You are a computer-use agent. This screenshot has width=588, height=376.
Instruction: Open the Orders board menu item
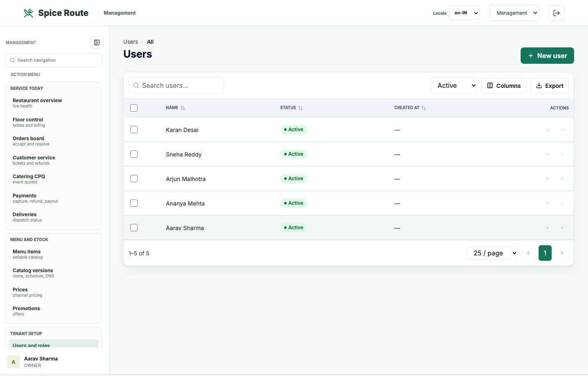54,141
